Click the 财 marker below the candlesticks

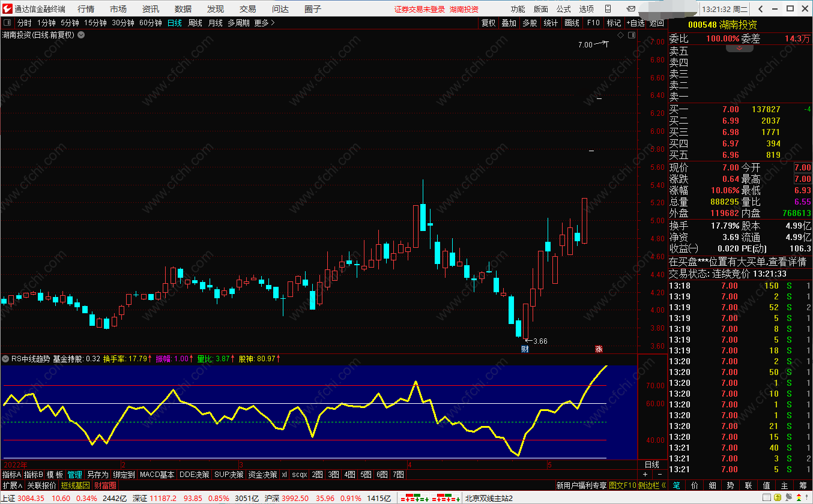pyautogui.click(x=525, y=349)
